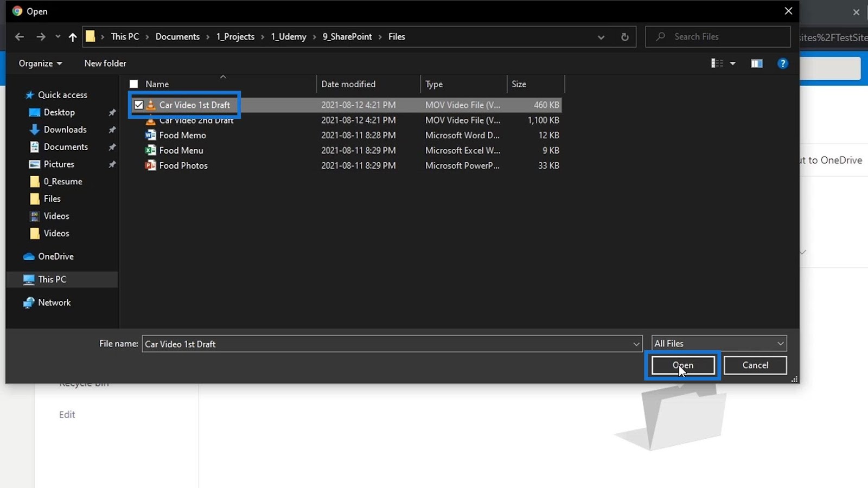This screenshot has width=868, height=488.
Task: Expand the File name dropdown arrow
Action: [636, 344]
